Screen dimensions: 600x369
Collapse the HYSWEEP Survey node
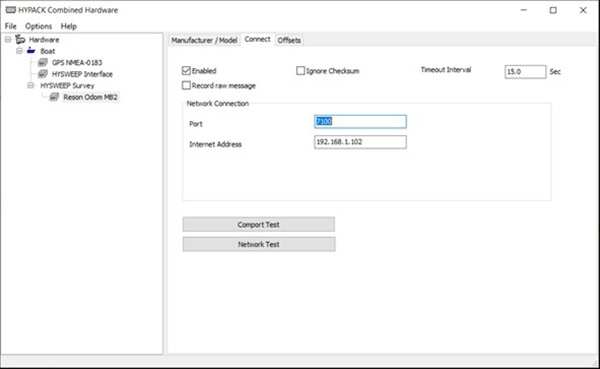point(31,85)
